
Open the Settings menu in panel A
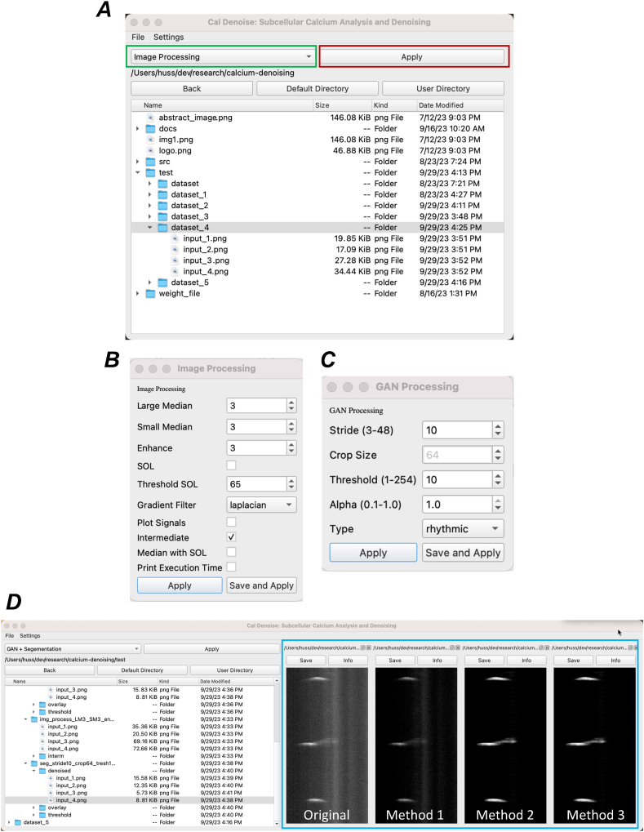pyautogui.click(x=168, y=37)
